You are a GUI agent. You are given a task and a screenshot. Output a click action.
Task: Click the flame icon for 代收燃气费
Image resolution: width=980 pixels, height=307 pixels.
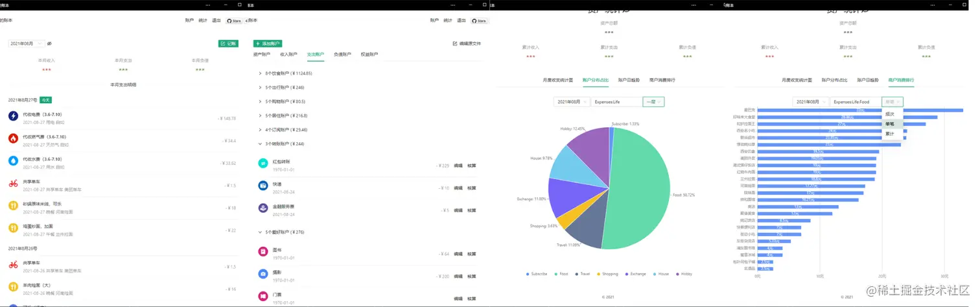(13, 138)
